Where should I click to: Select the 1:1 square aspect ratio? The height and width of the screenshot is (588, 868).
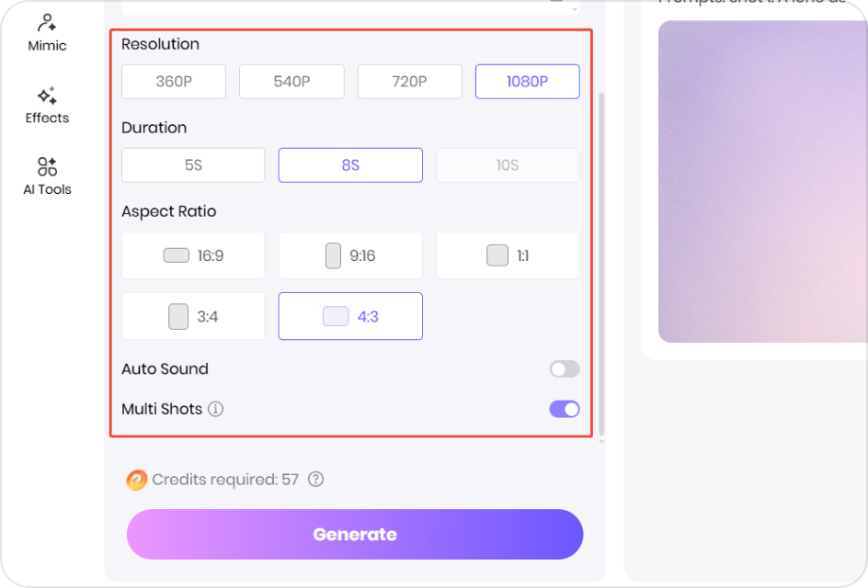(x=508, y=255)
